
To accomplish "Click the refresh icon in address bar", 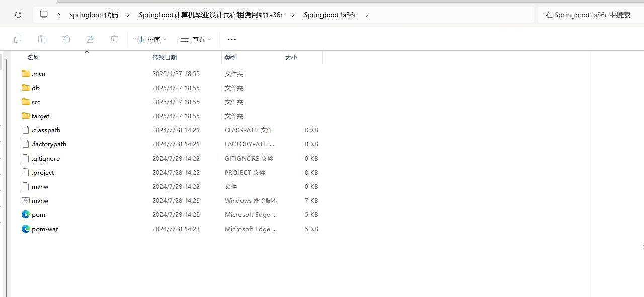I will coord(18,15).
